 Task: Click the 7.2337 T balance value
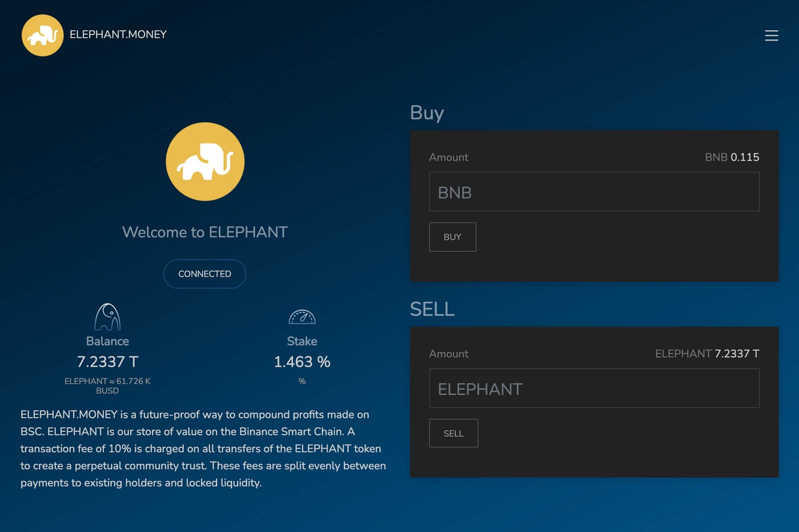coord(107,362)
